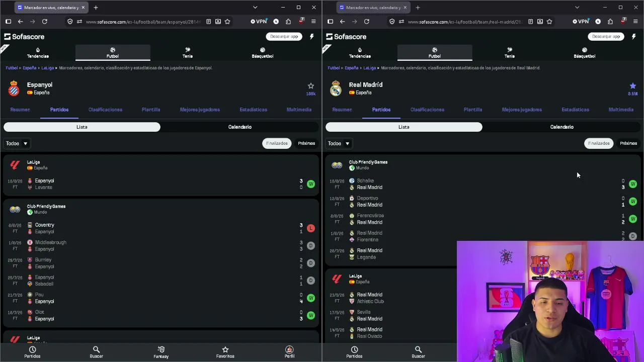Toggle the favorite star for Real Madrid
This screenshot has height=362, width=644.
tap(633, 86)
